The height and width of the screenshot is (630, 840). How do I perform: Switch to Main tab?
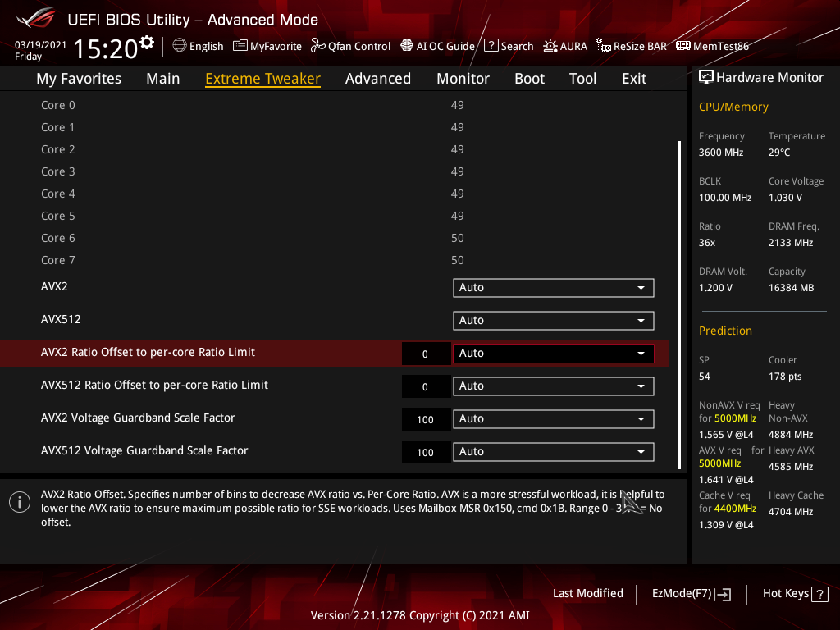[163, 79]
